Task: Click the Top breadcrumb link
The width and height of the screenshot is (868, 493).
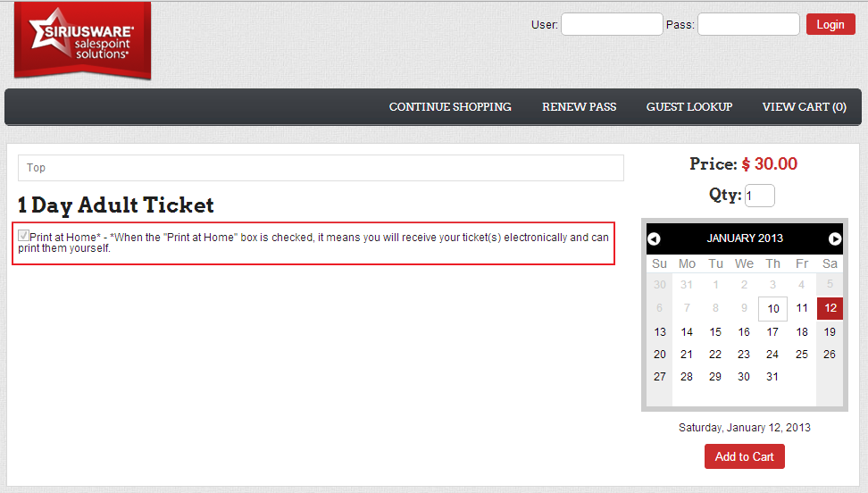Action: click(37, 168)
